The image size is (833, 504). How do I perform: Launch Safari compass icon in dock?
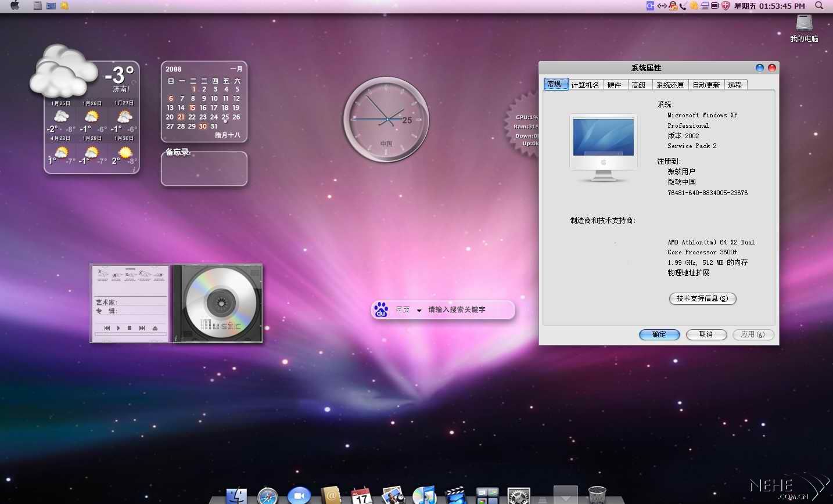268,495
